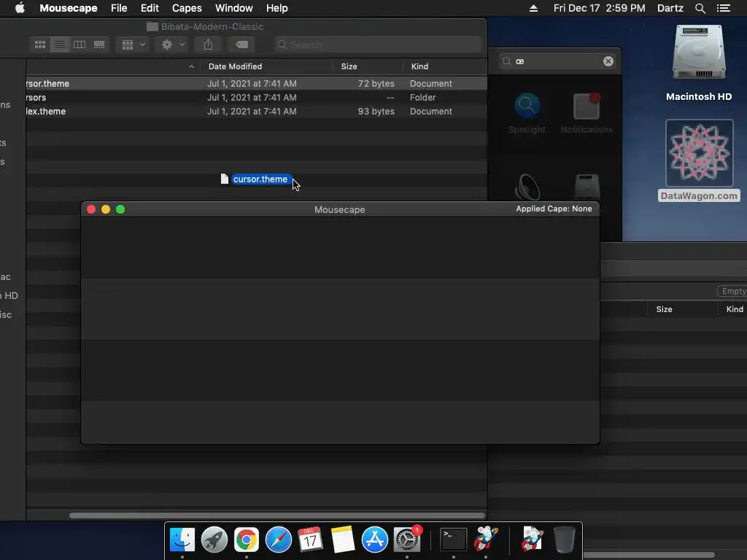Screen dimensions: 747x560
Task: Click the Finder share button
Action: tap(208, 44)
